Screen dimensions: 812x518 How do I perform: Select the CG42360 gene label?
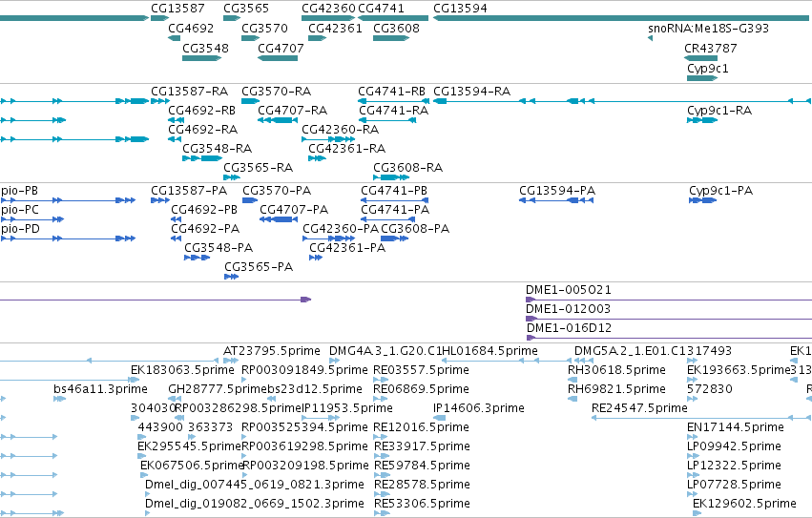pos(328,9)
